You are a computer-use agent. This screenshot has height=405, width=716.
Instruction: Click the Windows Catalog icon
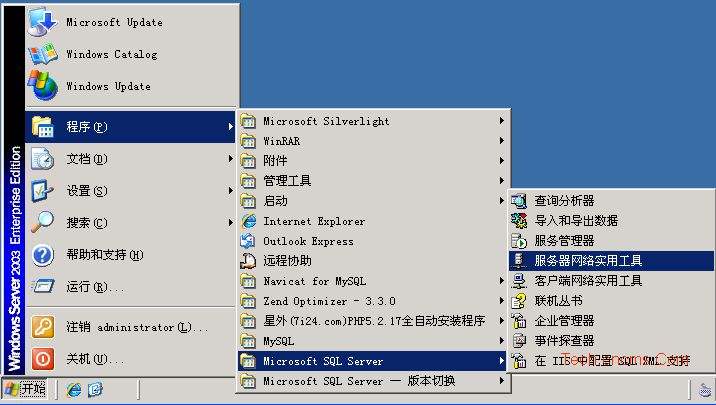pos(43,54)
